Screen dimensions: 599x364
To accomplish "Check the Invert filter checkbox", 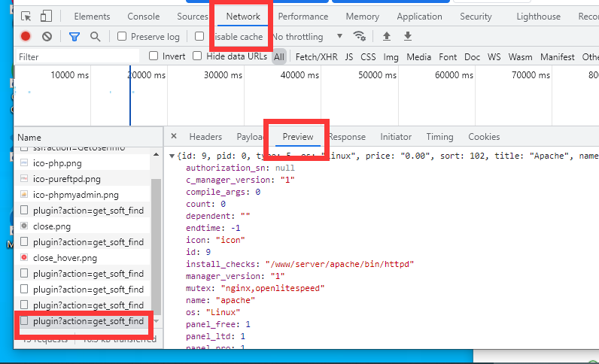I will [x=154, y=56].
